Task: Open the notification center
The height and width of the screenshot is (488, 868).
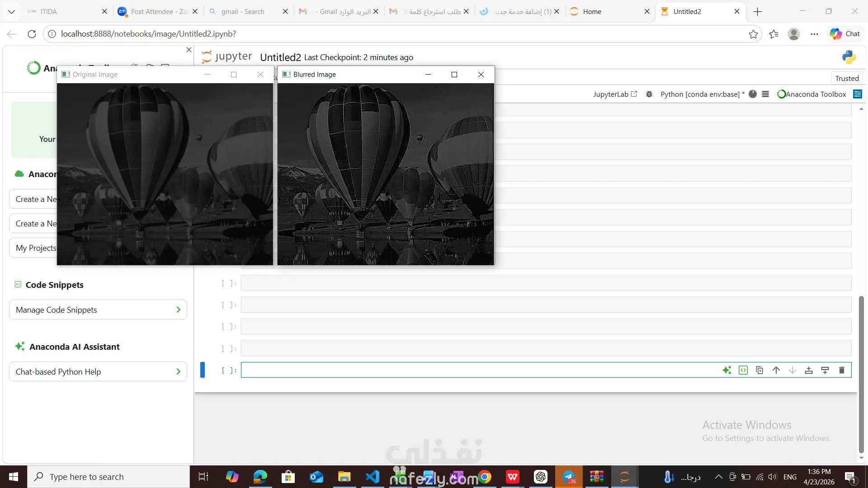Action: tap(850, 477)
